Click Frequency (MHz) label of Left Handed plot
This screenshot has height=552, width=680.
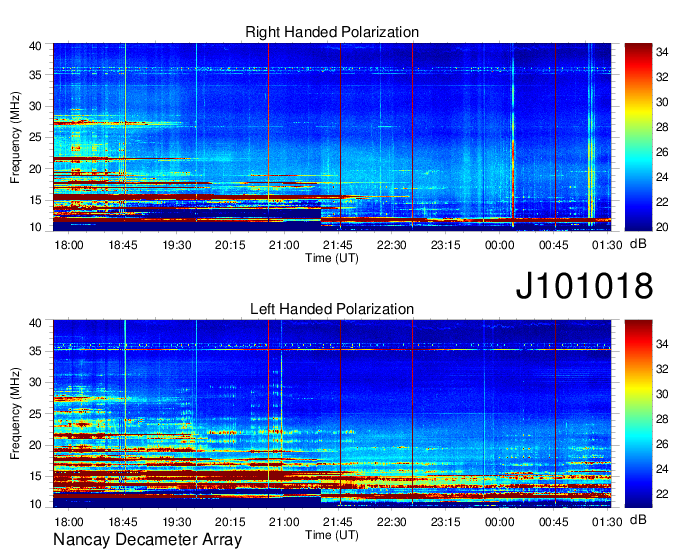(15, 414)
